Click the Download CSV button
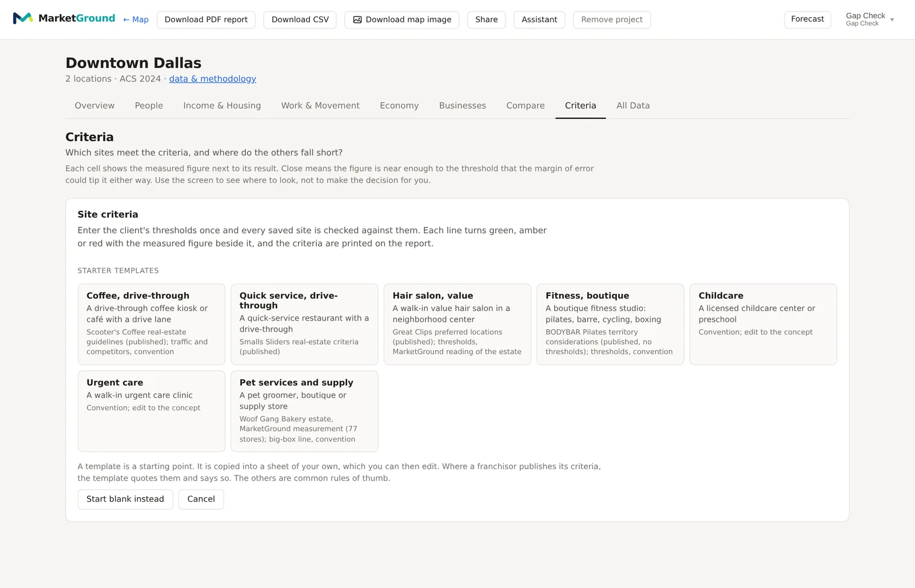915x588 pixels. tap(300, 19)
